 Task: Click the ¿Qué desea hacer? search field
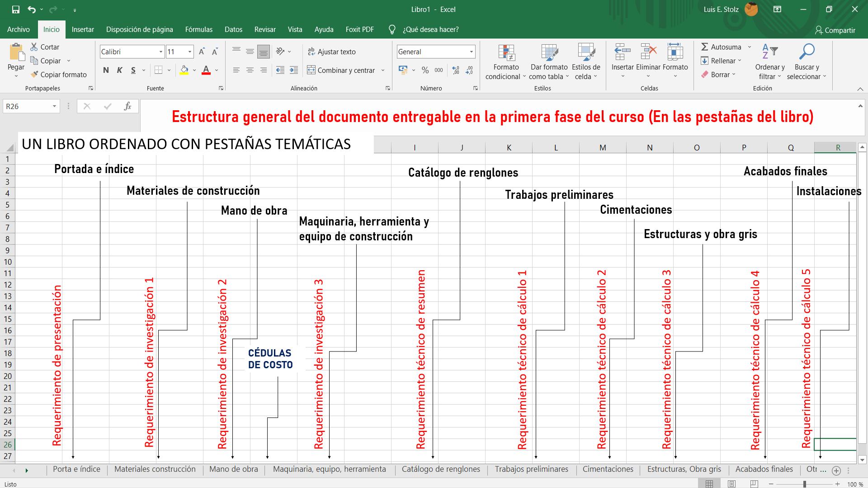(x=430, y=29)
